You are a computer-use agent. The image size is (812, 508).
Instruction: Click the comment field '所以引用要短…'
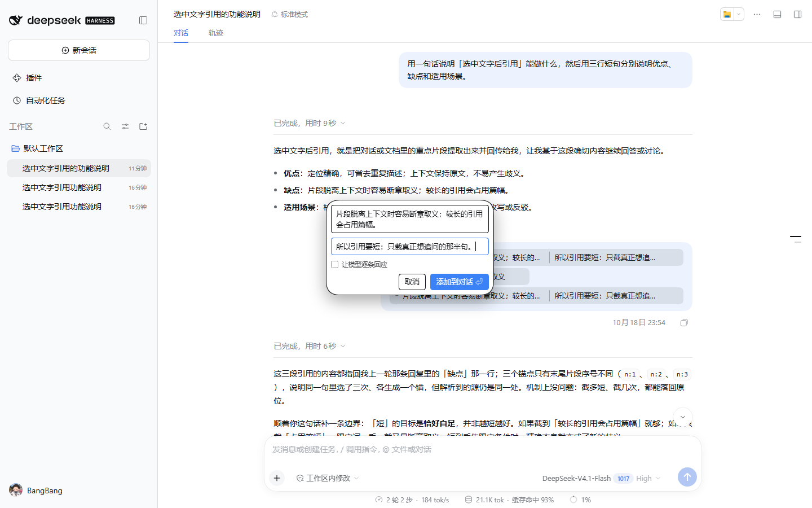[410, 247]
